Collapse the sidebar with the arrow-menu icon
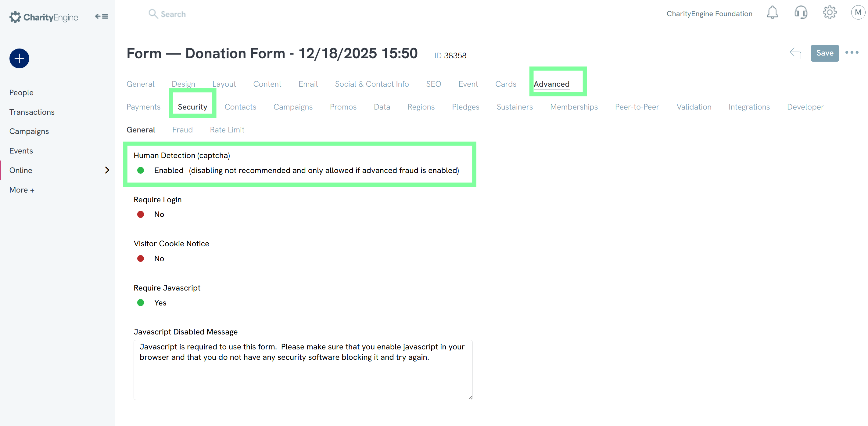 click(x=102, y=16)
